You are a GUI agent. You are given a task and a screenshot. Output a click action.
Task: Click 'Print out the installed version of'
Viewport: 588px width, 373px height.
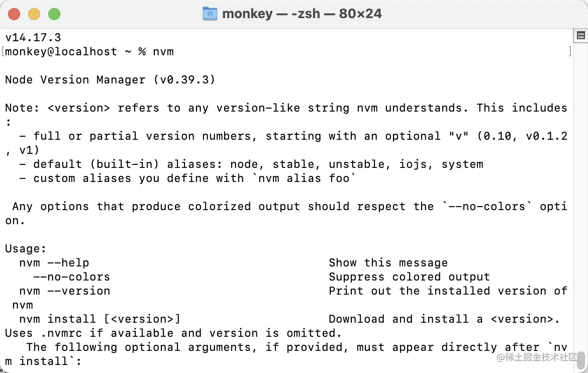[x=448, y=291]
